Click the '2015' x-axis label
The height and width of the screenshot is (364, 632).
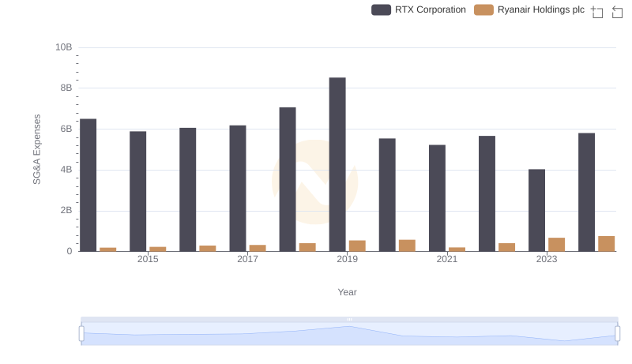148,259
